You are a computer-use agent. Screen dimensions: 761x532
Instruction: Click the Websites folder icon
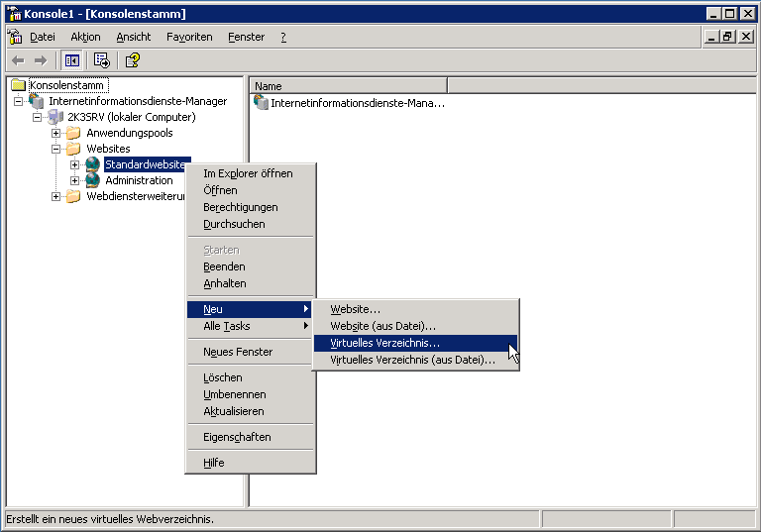tap(73, 148)
